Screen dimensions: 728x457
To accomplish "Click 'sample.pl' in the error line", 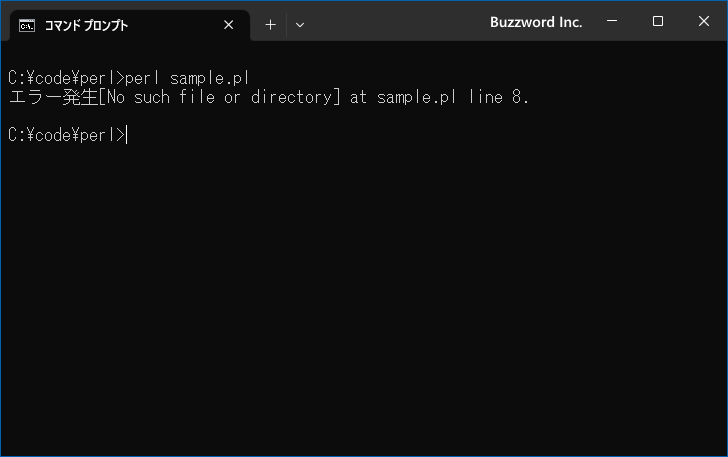I will [x=416, y=97].
